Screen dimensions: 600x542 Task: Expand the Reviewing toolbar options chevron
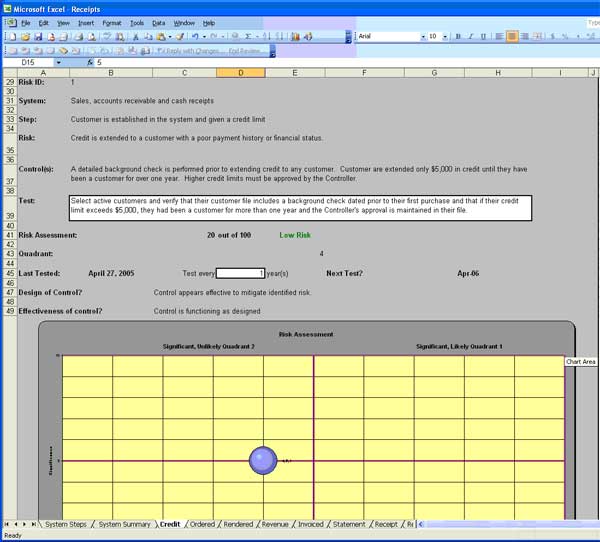coord(272,51)
